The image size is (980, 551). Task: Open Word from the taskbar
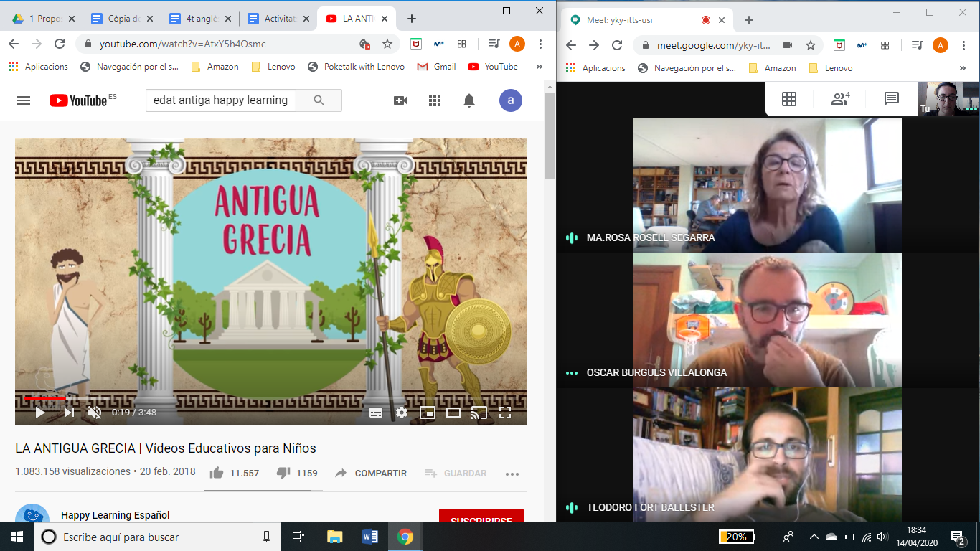click(370, 537)
